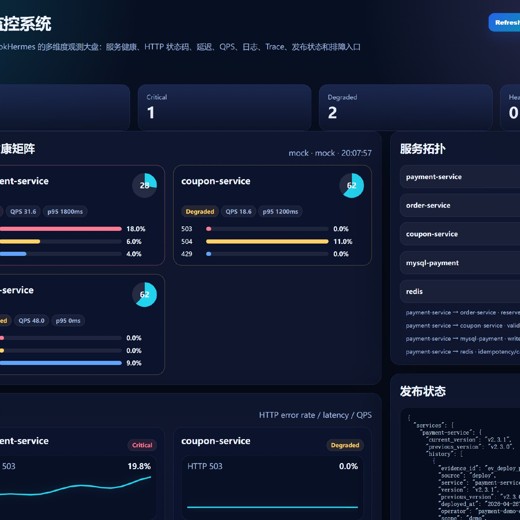Click the payment-service → redis edge line
This screenshot has width=520, height=520.
[463, 352]
